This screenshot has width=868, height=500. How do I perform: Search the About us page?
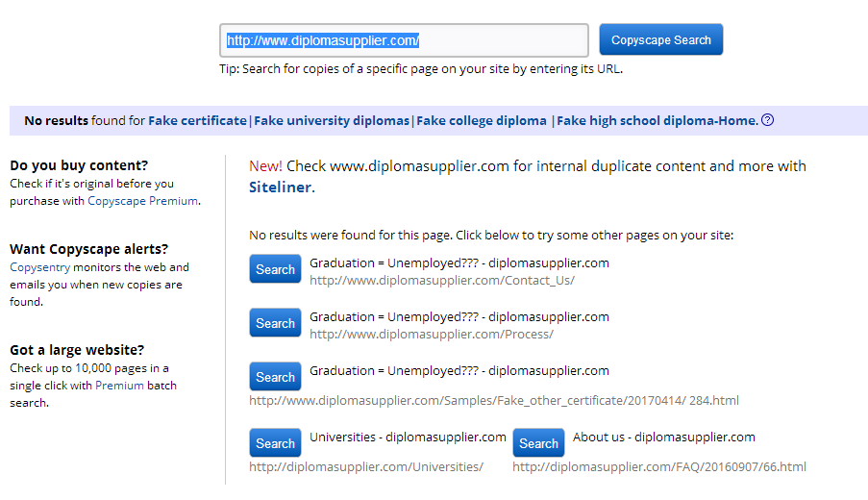pyautogui.click(x=538, y=443)
